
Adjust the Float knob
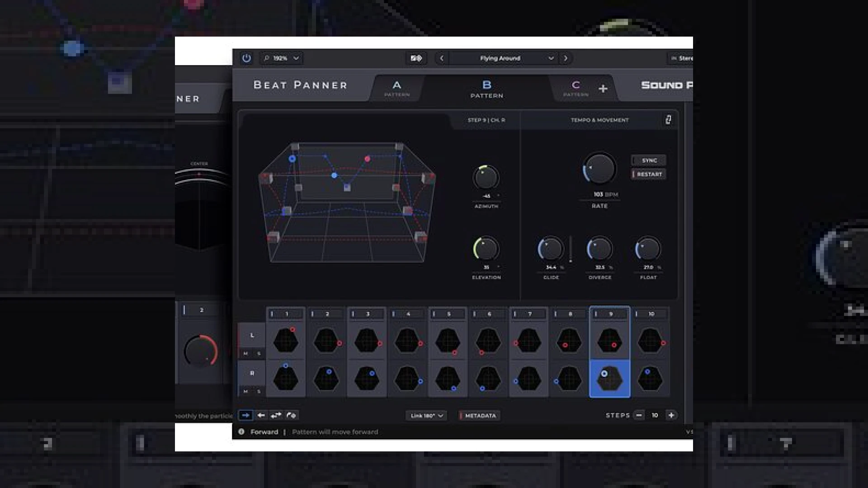coord(648,249)
